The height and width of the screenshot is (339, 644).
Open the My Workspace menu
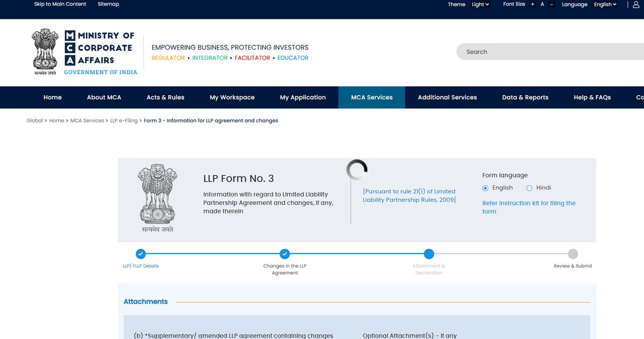[x=232, y=97]
